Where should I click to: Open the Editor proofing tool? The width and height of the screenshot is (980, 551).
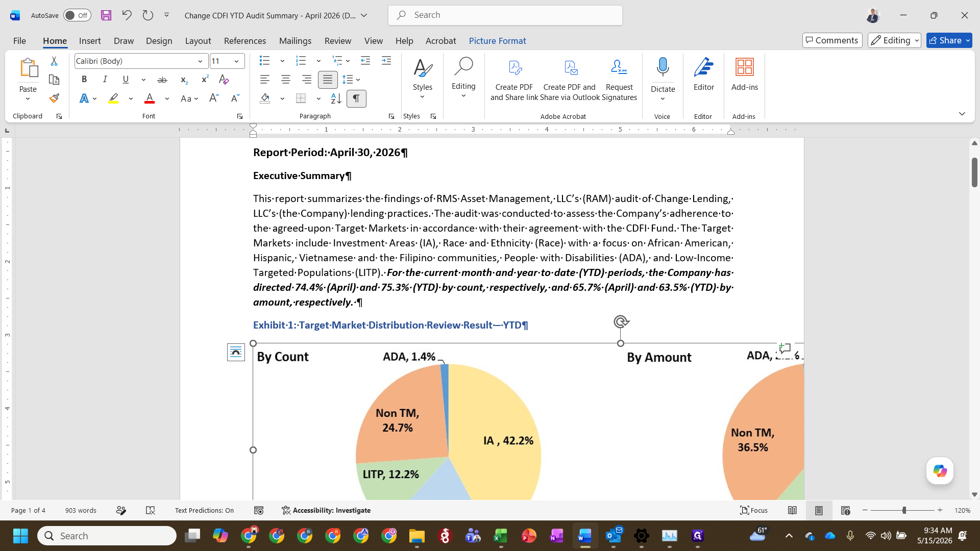(x=703, y=74)
